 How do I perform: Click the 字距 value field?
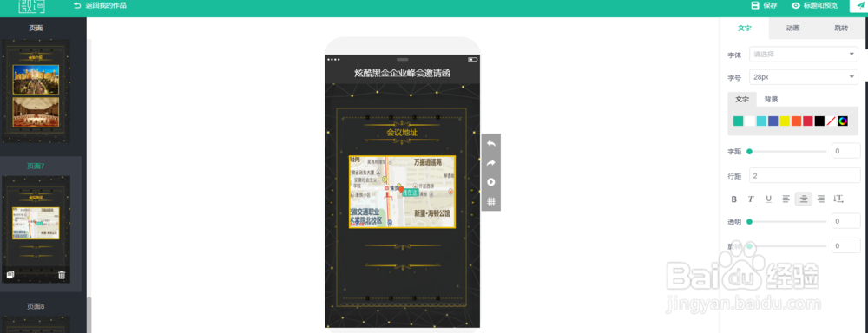(845, 151)
